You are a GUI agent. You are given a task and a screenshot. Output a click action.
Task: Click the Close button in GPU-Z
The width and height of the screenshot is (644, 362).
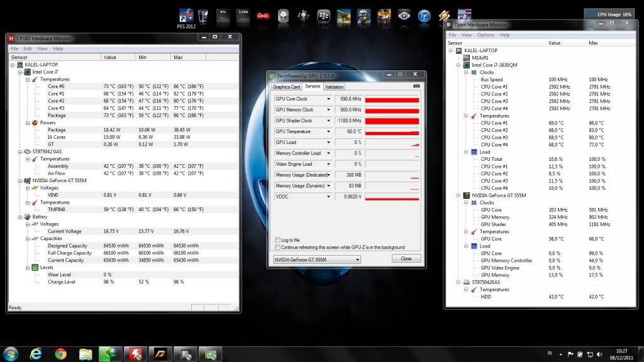(x=406, y=258)
